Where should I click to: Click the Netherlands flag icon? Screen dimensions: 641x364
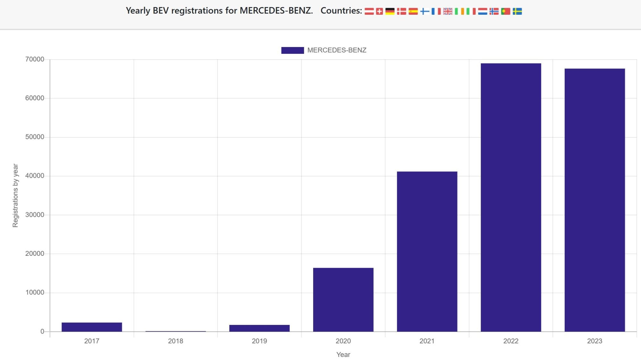[482, 12]
